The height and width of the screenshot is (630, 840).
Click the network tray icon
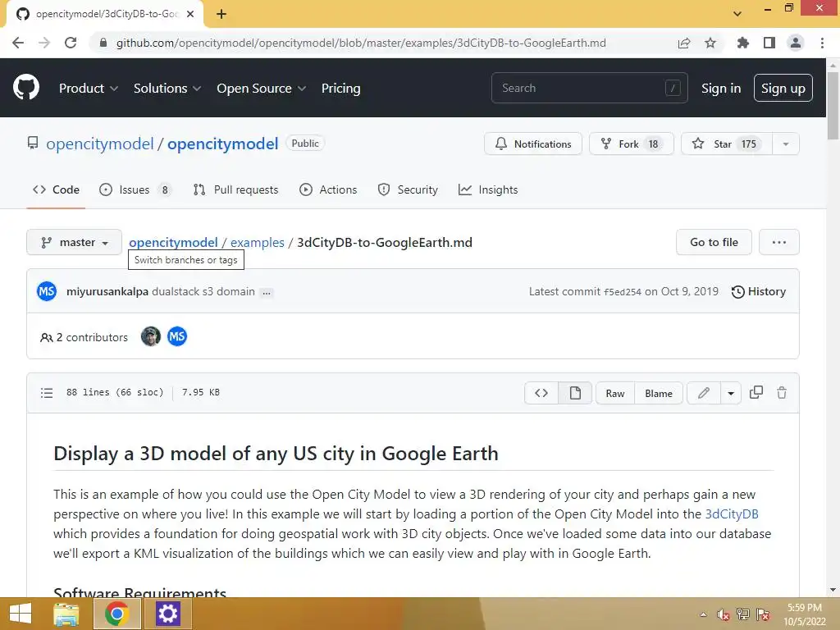pos(743,614)
